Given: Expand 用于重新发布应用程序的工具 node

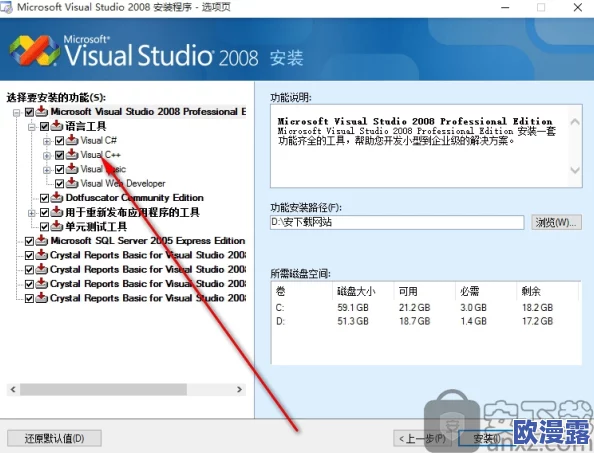Looking at the screenshot, I should click(x=32, y=213).
